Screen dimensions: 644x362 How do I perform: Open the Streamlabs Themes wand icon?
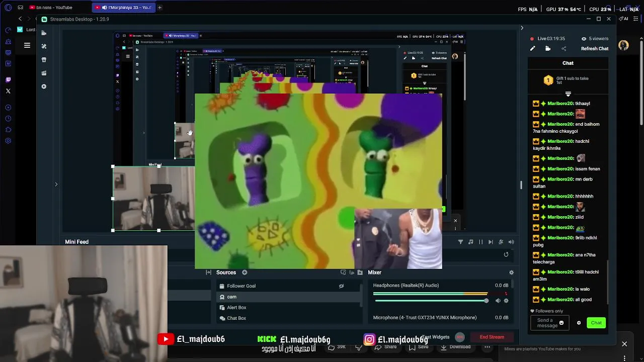pos(44,46)
